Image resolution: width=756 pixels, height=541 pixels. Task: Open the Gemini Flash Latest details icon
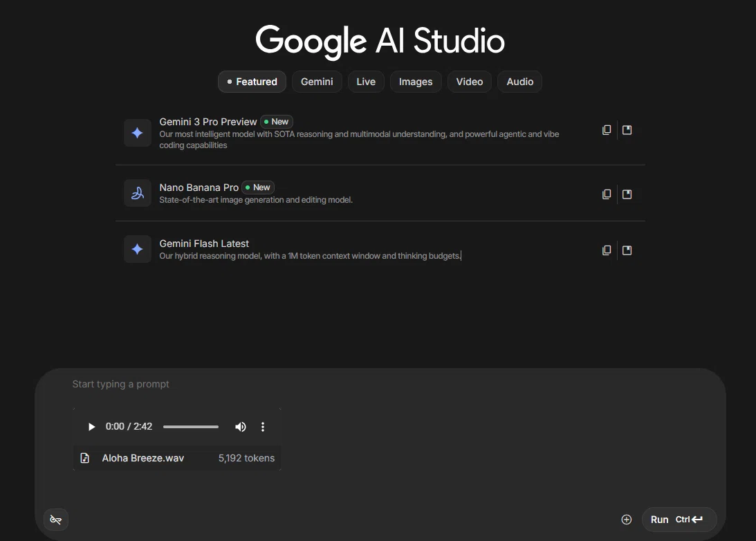pyautogui.click(x=627, y=250)
